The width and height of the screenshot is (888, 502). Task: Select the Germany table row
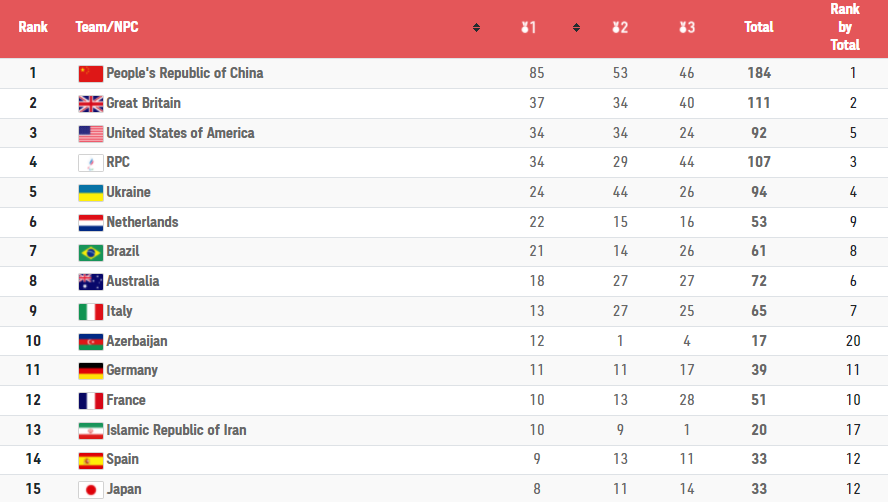click(x=444, y=371)
